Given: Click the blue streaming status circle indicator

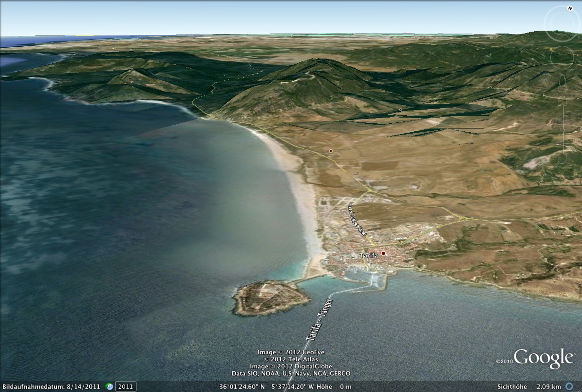Looking at the screenshot, I should pos(570,386).
